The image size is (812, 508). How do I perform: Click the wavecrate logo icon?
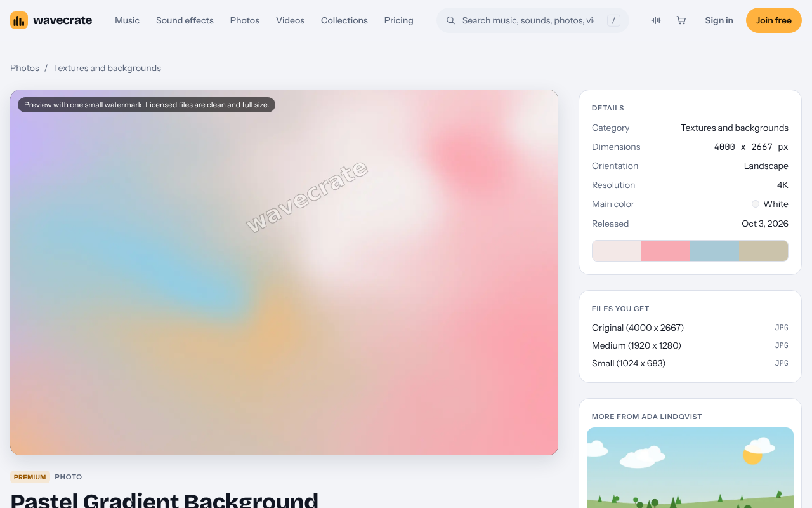coord(19,20)
